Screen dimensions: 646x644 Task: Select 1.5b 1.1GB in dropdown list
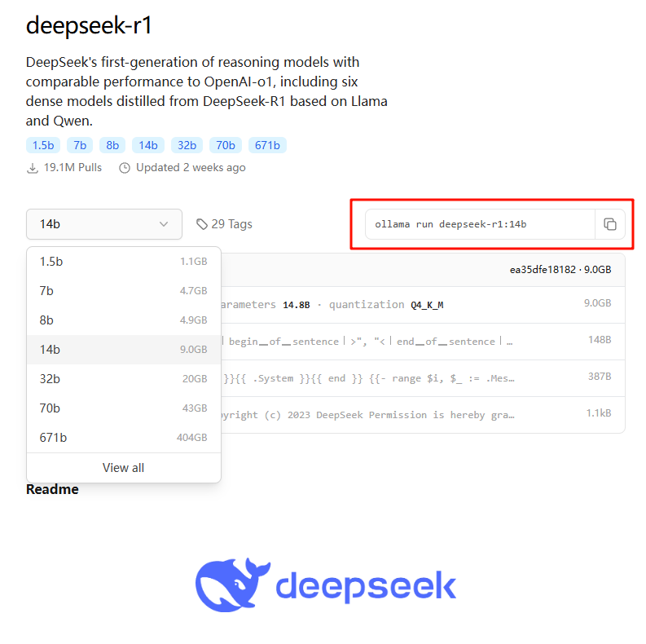124,262
